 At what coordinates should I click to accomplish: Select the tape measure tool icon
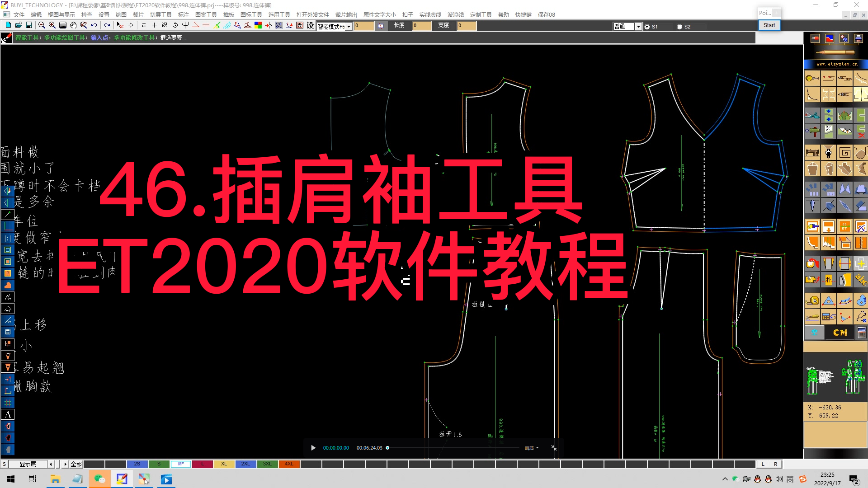click(x=812, y=301)
